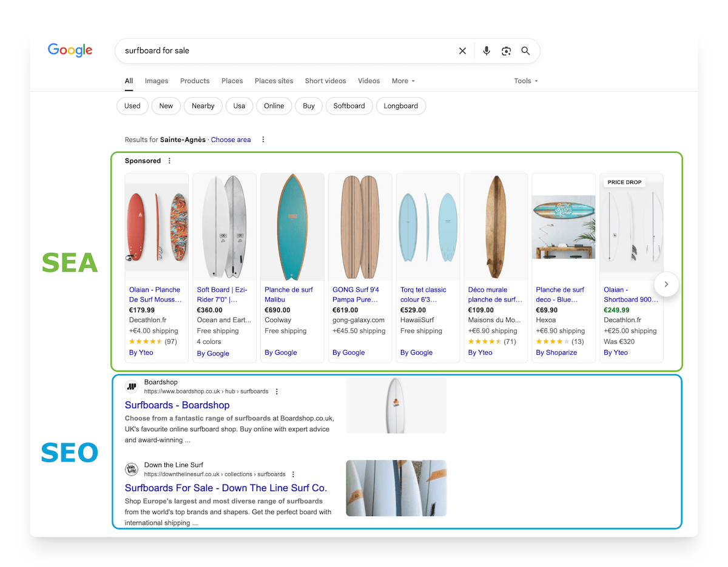Click the Boardshop site favicon
Viewport: 728px width, 567px height.
tap(132, 387)
